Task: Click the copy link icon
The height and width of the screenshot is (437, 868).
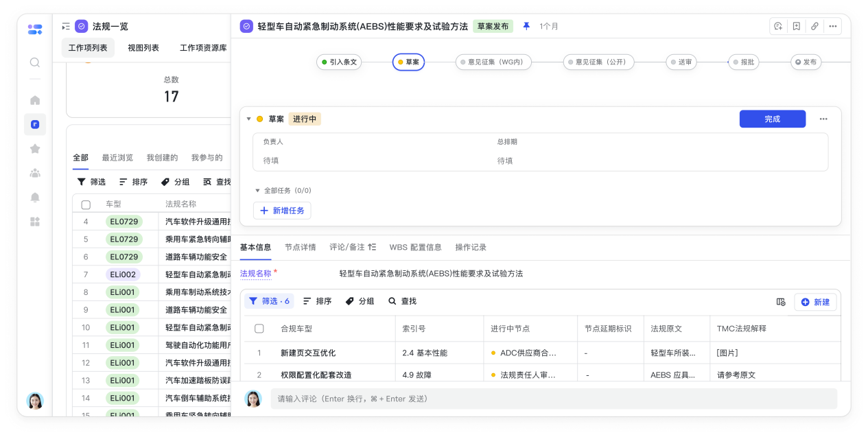Action: (814, 27)
